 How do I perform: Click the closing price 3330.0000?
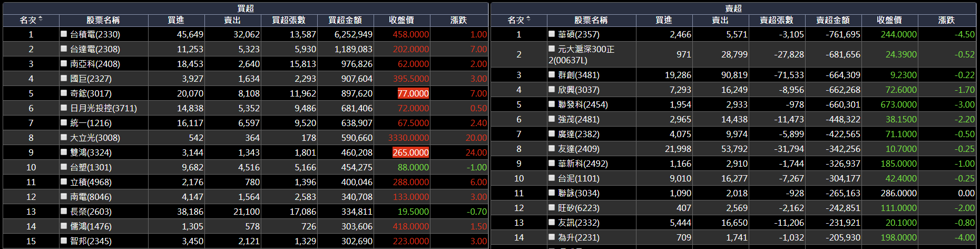(409, 138)
